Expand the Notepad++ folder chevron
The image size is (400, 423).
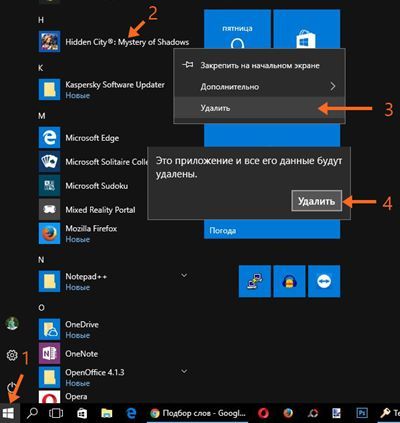pos(184,275)
